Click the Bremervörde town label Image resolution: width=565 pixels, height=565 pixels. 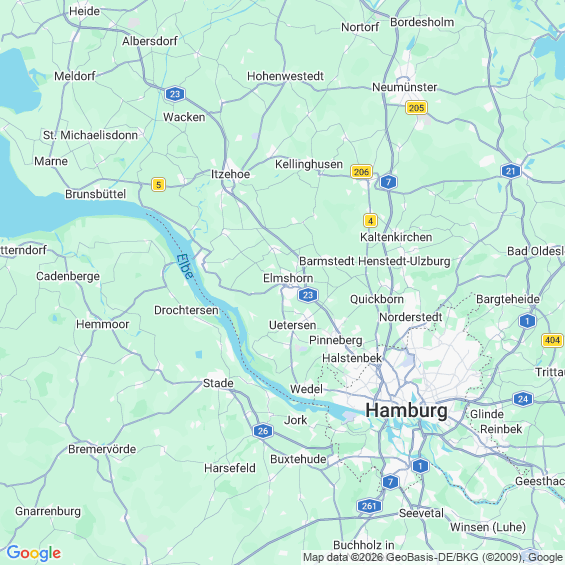[x=102, y=449]
